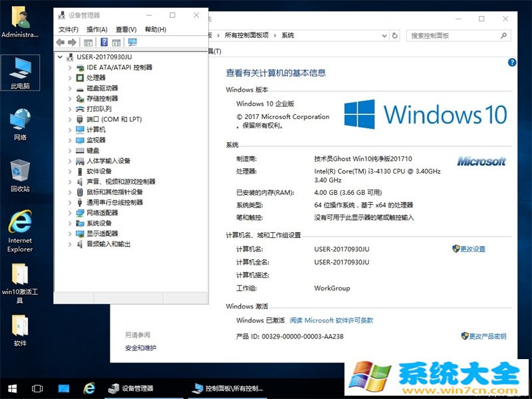This screenshot has height=399, width=532.
Task: Open the win10激活工具 folder on desktop
Action: click(x=21, y=283)
